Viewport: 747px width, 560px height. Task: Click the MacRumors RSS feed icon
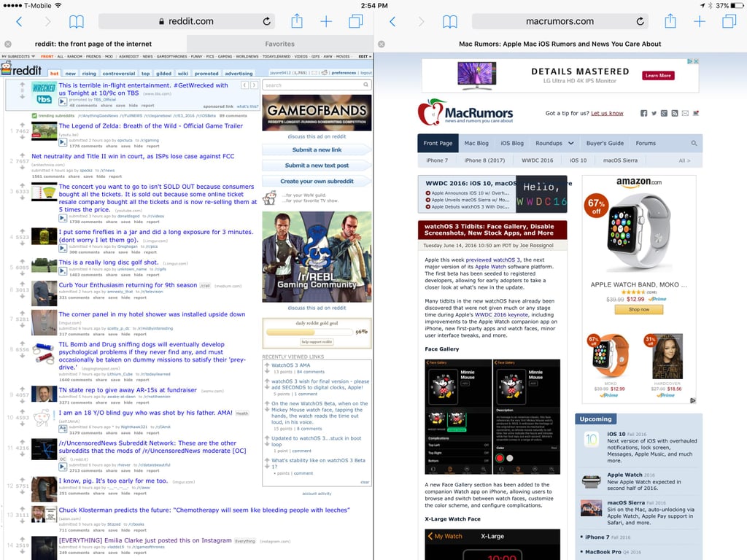[x=675, y=113]
